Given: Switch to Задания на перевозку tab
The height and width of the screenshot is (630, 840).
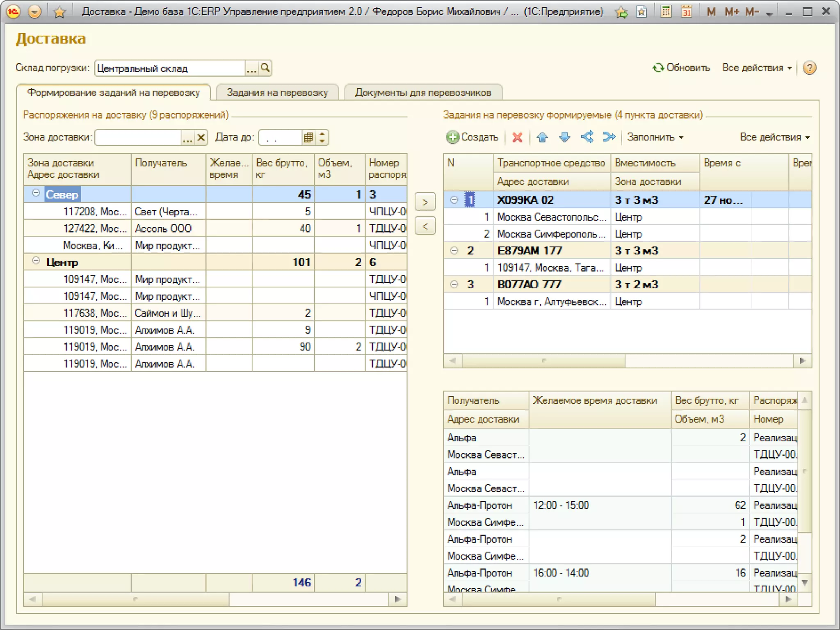Looking at the screenshot, I should (277, 93).
